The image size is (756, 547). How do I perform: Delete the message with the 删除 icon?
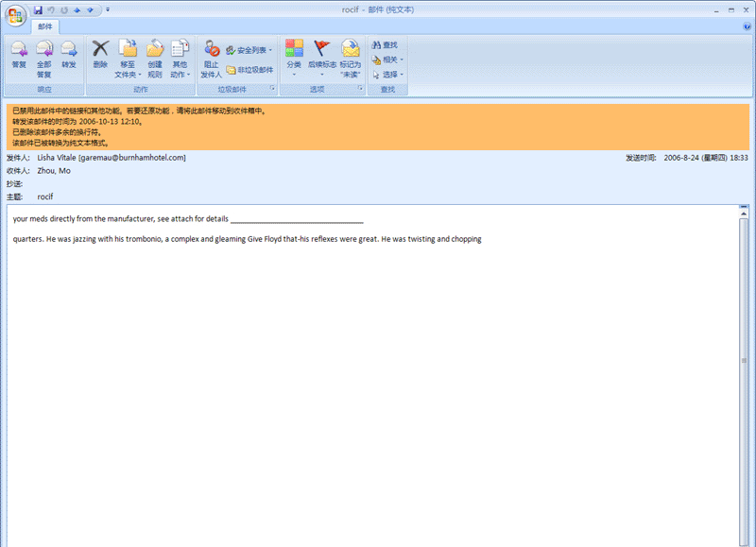click(100, 56)
